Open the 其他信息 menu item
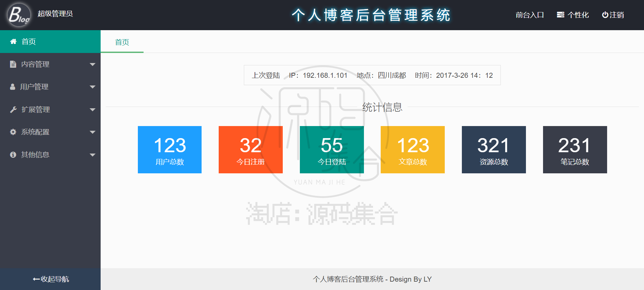Image resolution: width=644 pixels, height=290 pixels. click(x=50, y=155)
